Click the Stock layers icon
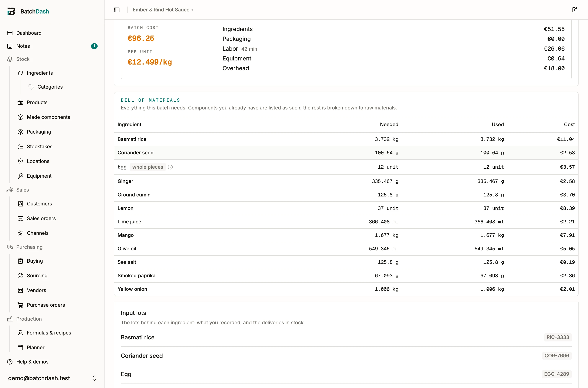Image resolution: width=588 pixels, height=388 pixels. point(10,59)
